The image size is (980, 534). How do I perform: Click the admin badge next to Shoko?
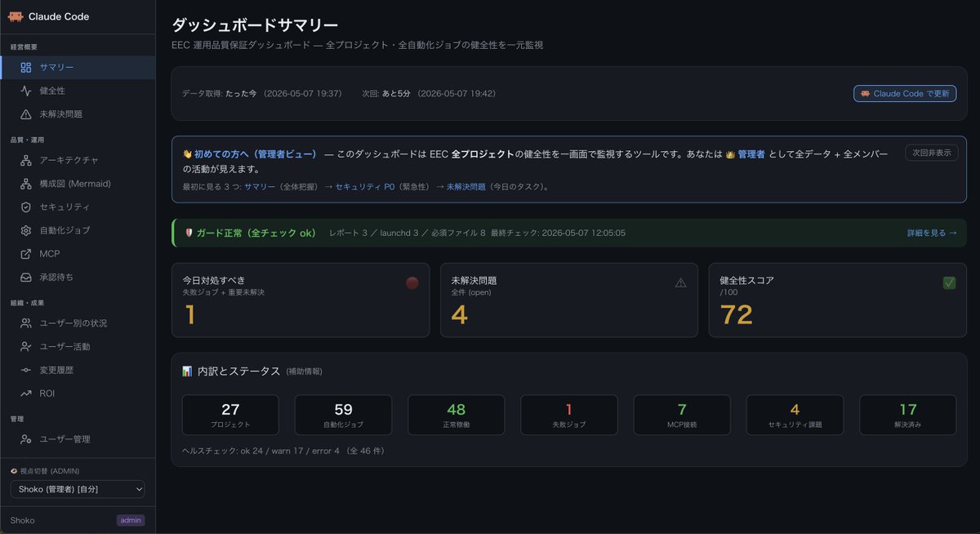(x=131, y=520)
